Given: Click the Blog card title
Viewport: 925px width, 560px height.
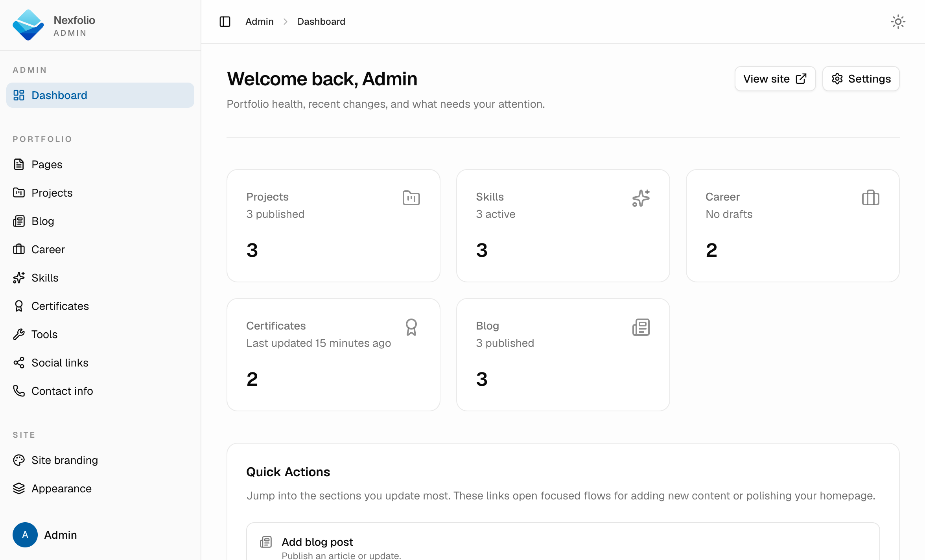Looking at the screenshot, I should 487,326.
